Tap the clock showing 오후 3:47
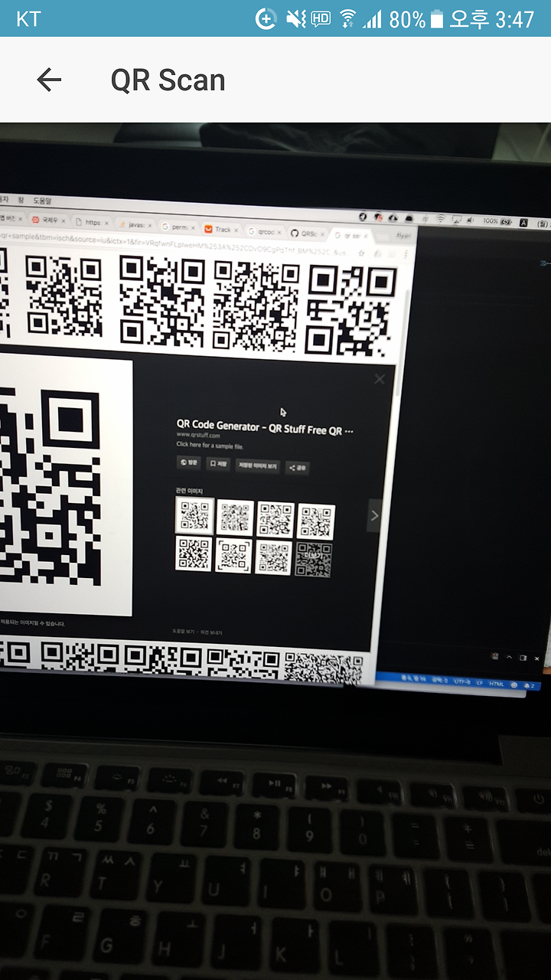This screenshot has width=551, height=980. pyautogui.click(x=492, y=18)
